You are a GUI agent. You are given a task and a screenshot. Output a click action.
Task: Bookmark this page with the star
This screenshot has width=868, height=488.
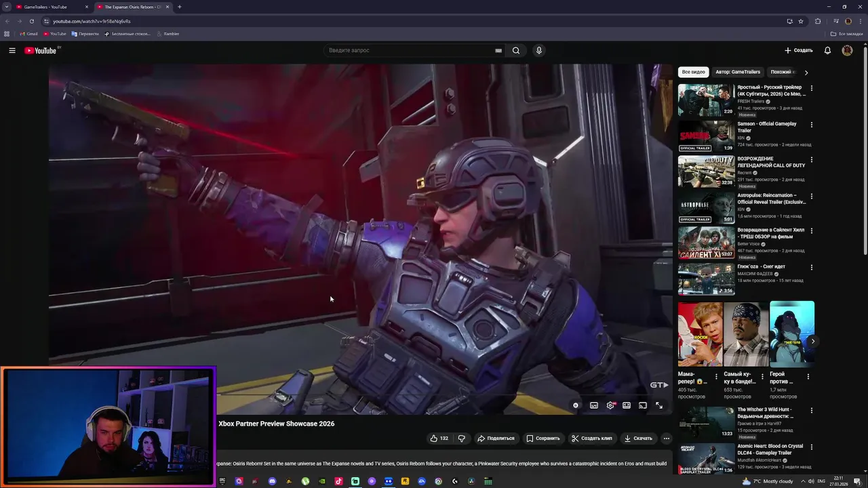(801, 21)
